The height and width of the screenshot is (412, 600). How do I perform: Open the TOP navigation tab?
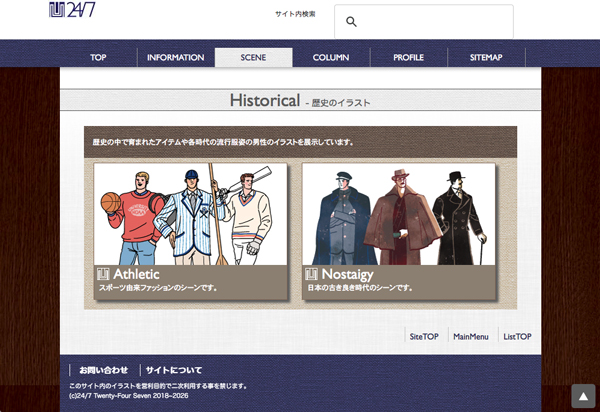[x=98, y=57]
